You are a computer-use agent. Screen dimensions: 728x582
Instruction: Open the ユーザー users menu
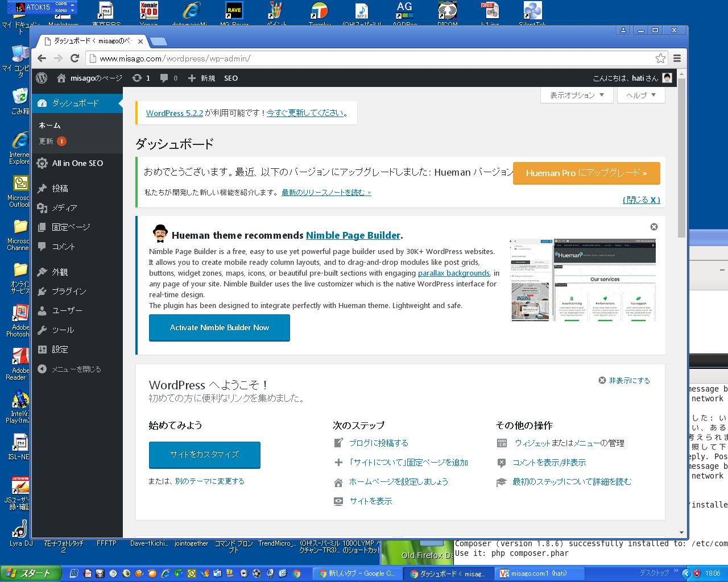click(77, 310)
